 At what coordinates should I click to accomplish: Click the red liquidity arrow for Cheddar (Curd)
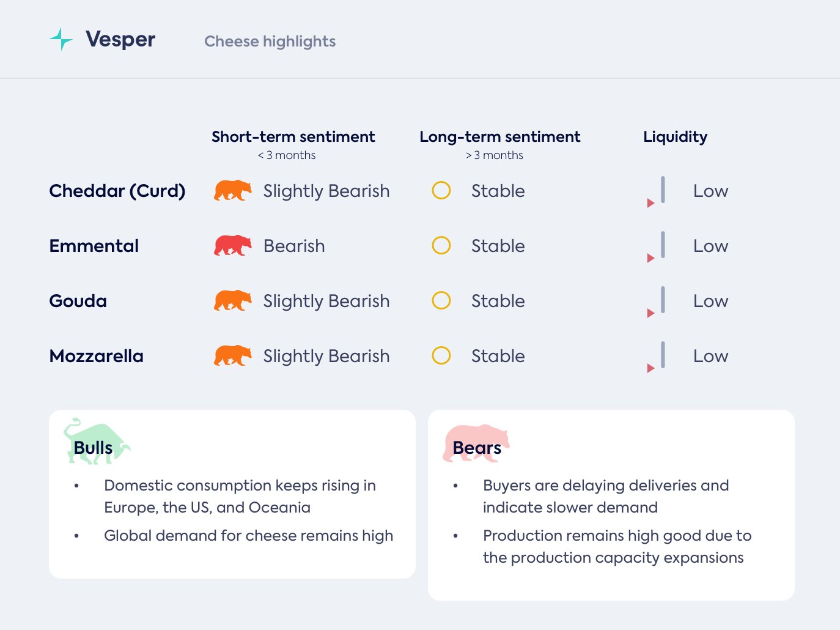point(650,203)
